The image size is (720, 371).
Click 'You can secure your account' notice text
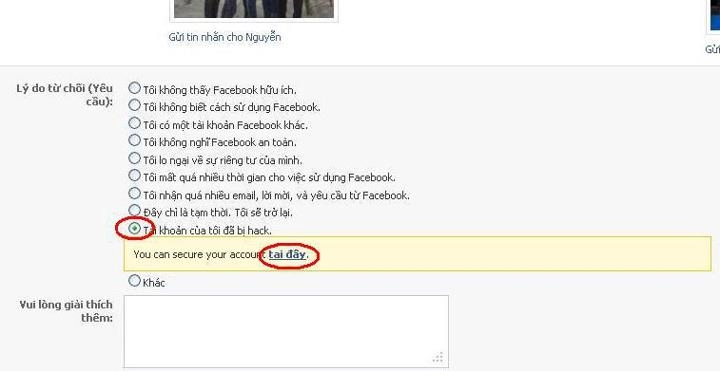(x=200, y=254)
